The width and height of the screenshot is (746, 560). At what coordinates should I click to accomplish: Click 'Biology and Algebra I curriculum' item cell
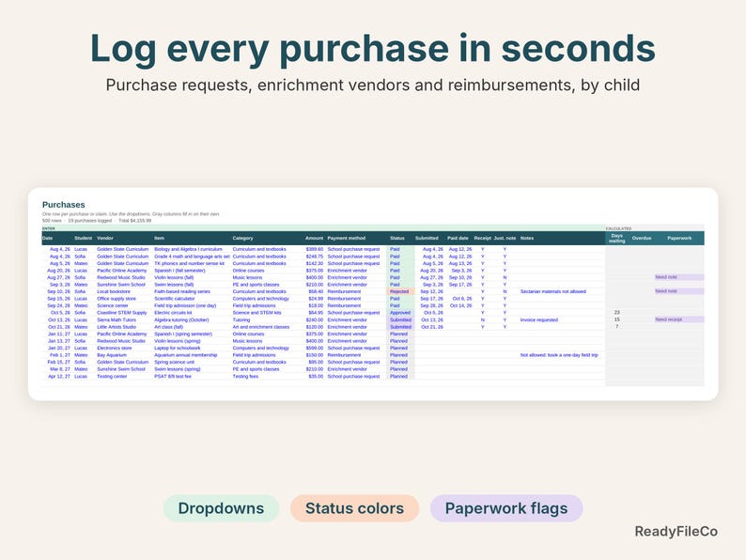(x=188, y=249)
